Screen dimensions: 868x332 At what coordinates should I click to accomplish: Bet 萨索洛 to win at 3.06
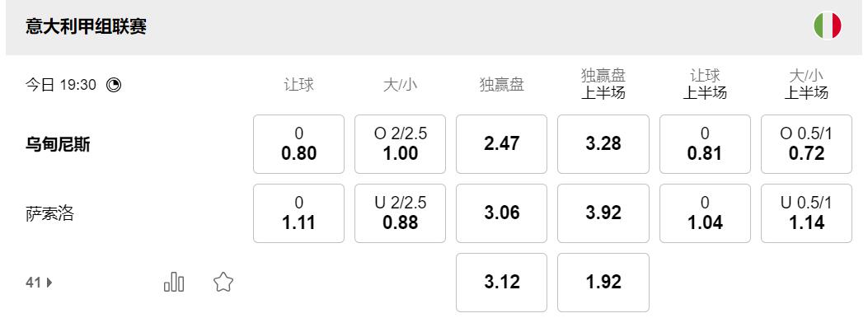[501, 213]
